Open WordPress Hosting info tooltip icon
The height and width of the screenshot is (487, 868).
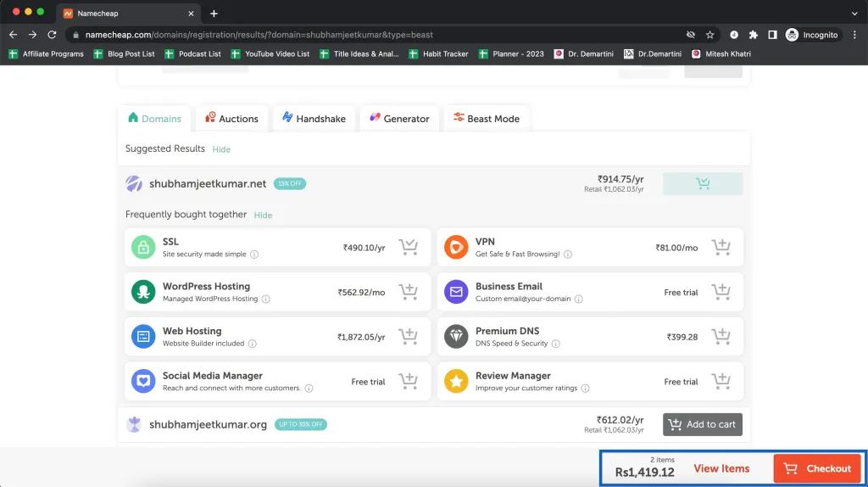pos(265,299)
